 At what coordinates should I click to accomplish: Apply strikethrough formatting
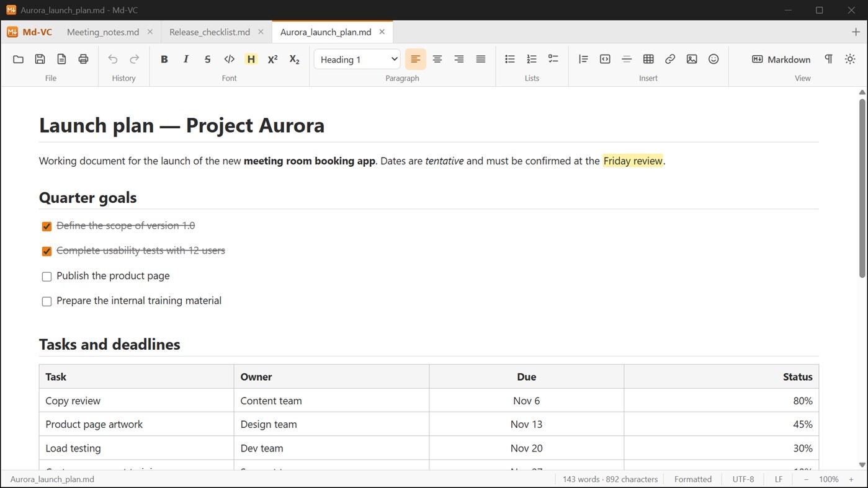click(207, 60)
